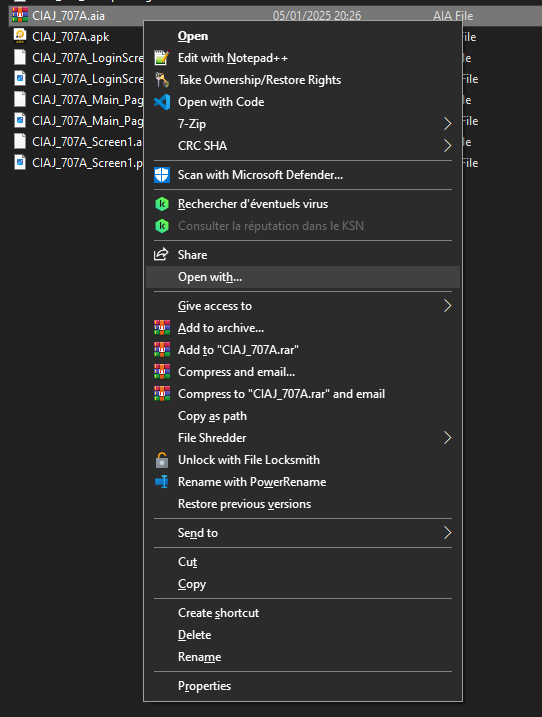Click the PowerRename icon
Screen dimensions: 542x717
[x=162, y=482]
